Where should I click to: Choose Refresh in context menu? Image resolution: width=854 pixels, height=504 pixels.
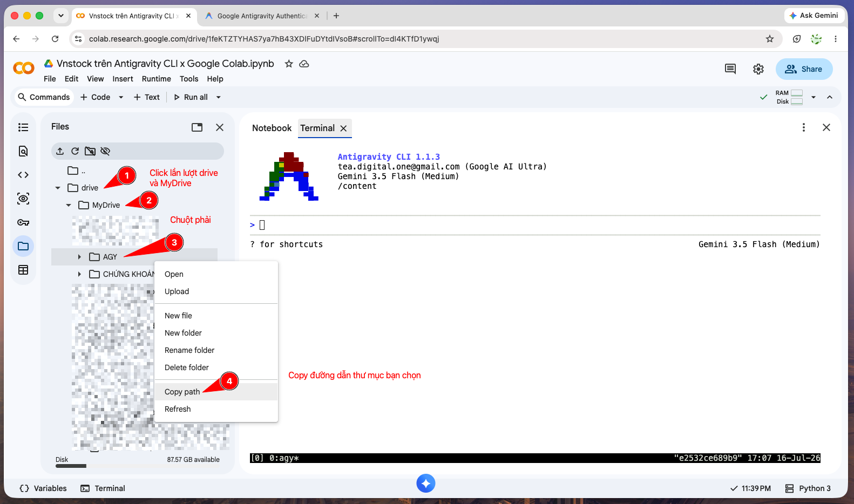coord(216,409)
